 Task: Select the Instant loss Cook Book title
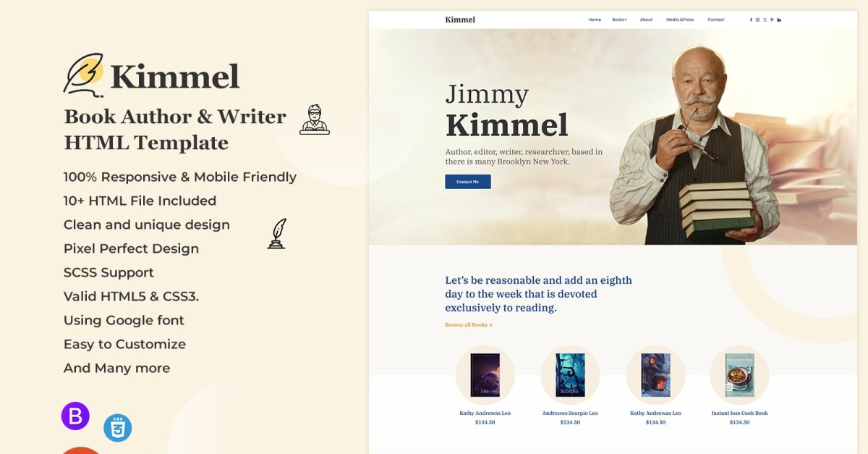tap(739, 413)
